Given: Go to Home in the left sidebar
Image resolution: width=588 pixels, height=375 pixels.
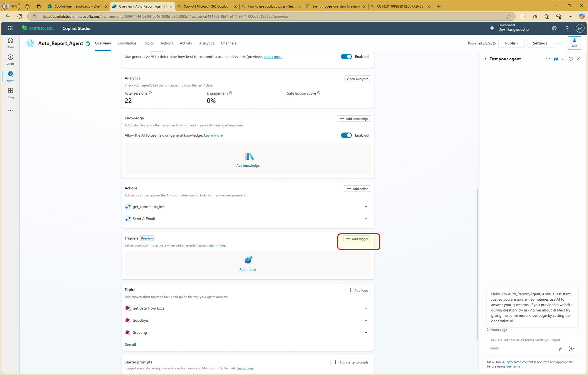Looking at the screenshot, I should [10, 43].
